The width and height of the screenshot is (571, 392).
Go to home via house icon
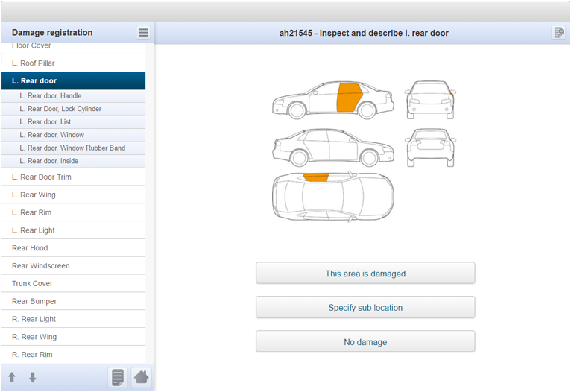click(141, 377)
